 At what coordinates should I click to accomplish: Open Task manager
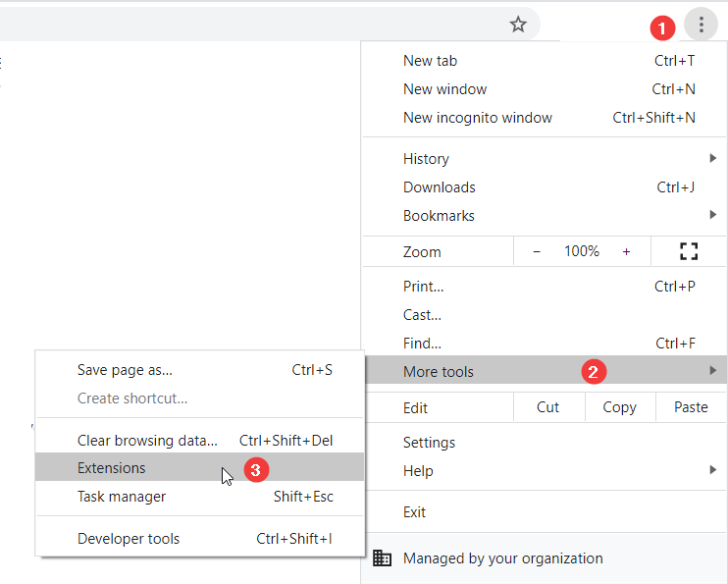tap(199, 497)
